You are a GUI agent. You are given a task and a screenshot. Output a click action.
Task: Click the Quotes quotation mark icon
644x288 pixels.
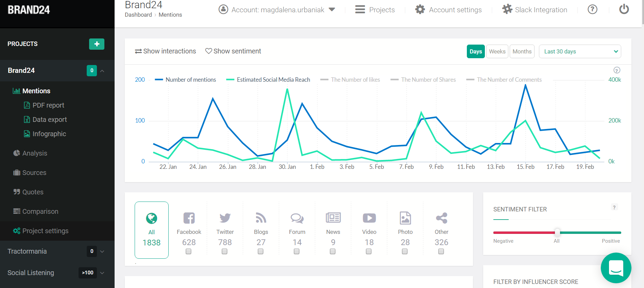(17, 192)
